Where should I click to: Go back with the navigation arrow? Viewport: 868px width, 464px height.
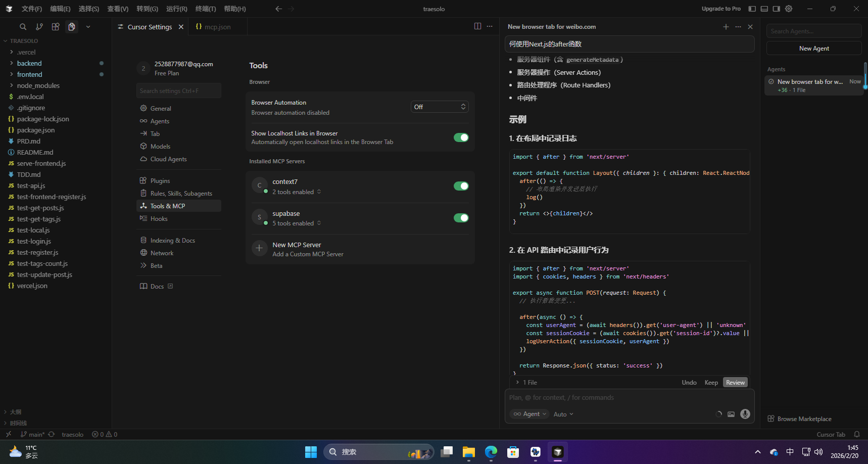278,9
